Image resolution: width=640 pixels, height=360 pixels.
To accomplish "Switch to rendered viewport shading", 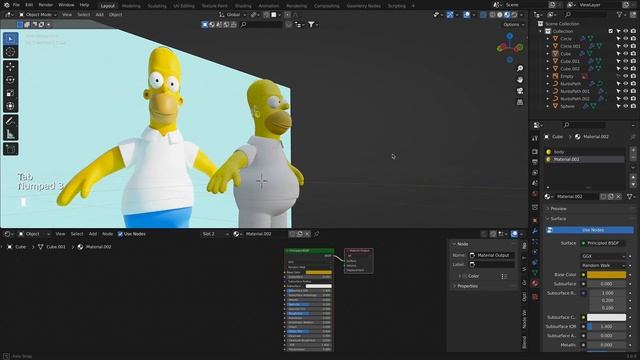I will tap(514, 15).
